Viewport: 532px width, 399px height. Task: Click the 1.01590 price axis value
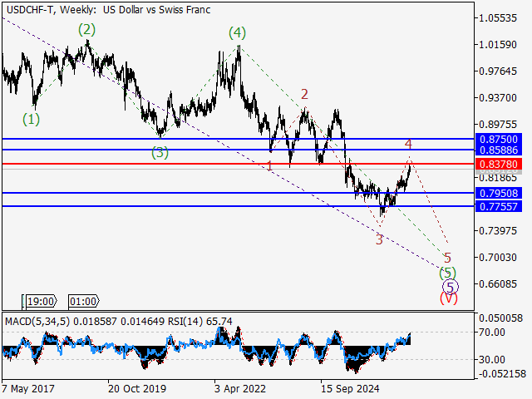[x=498, y=44]
